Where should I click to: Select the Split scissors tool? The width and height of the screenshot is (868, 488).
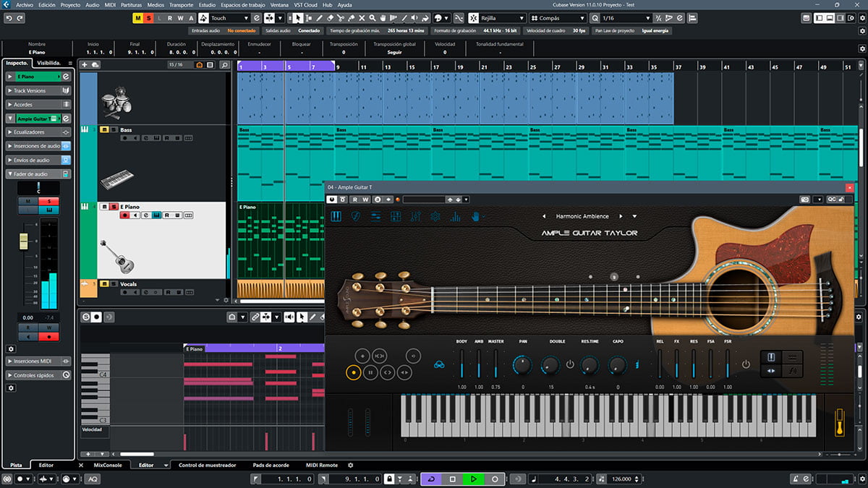click(342, 18)
